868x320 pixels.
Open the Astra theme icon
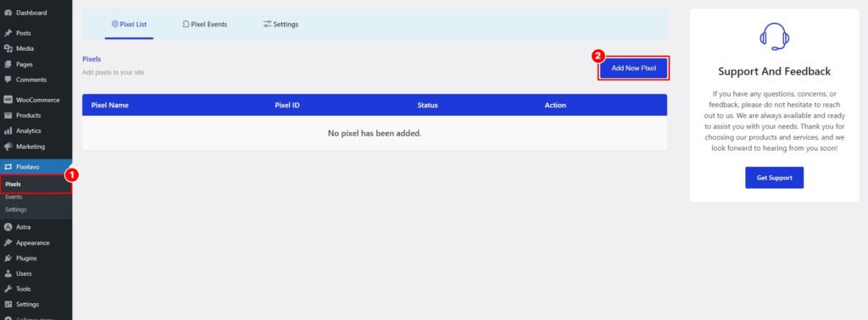point(8,227)
